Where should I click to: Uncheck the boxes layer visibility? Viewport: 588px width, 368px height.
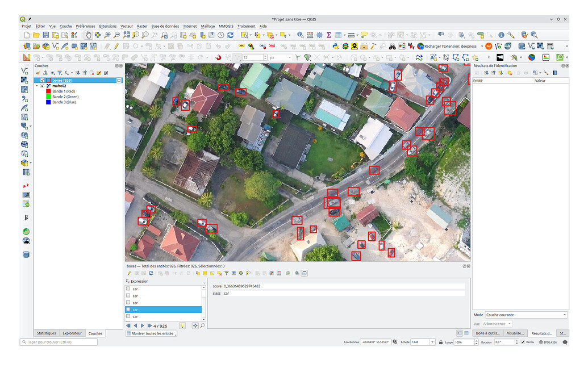point(43,80)
